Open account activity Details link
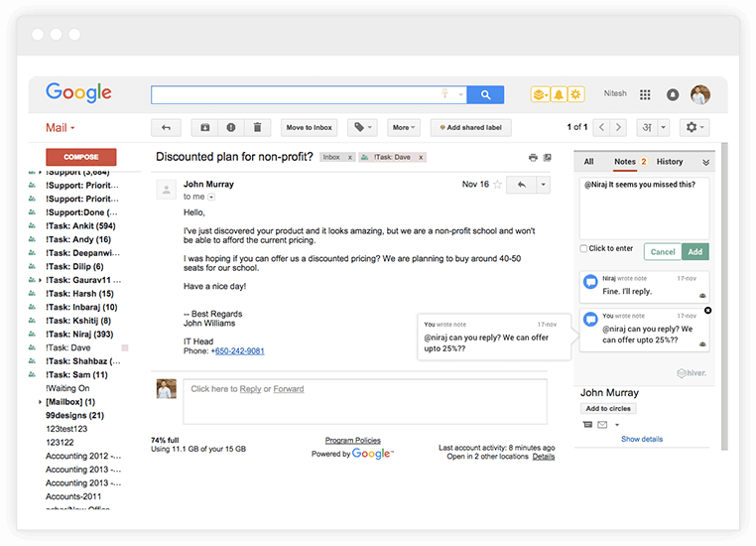 (x=544, y=457)
